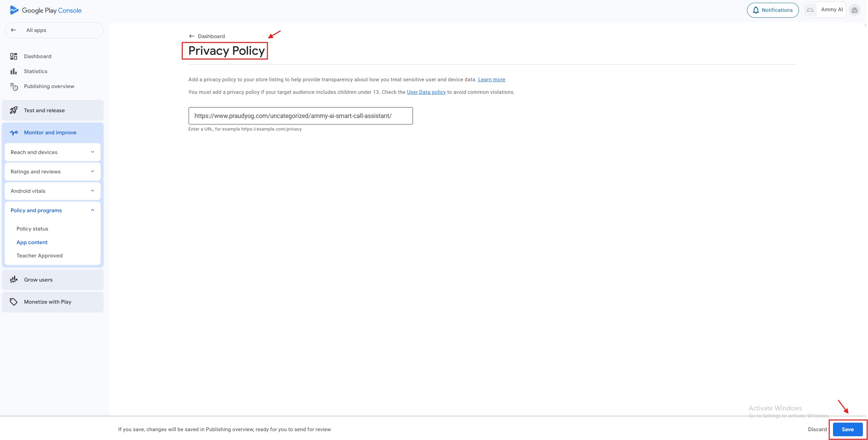
Task: Expand the Android vitals section
Action: coord(53,191)
